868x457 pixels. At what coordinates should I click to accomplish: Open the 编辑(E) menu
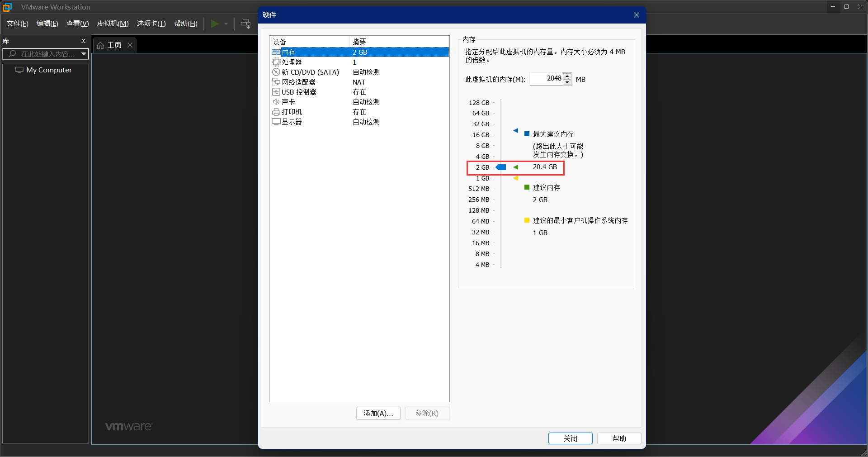tap(47, 24)
